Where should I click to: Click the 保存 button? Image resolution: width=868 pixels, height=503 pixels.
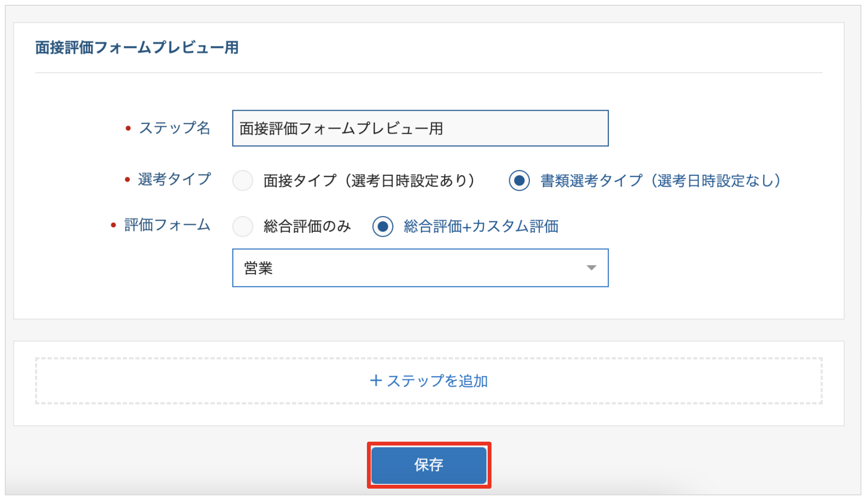tap(429, 465)
